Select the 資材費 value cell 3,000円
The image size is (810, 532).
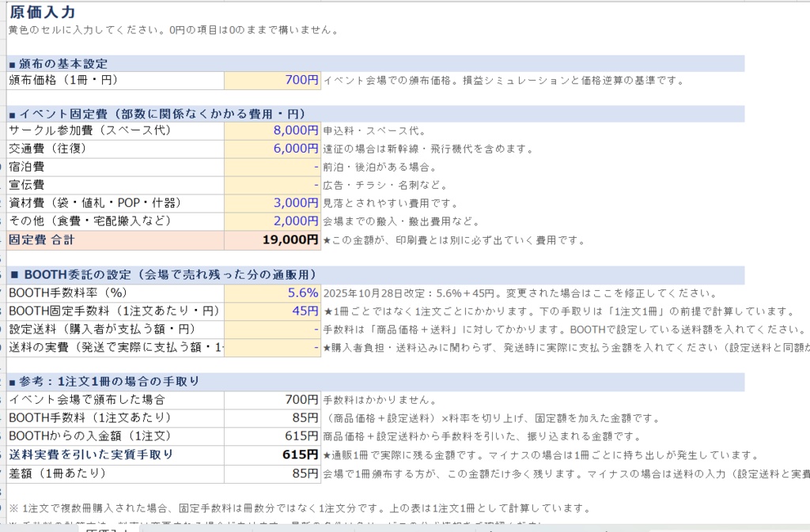[272, 203]
